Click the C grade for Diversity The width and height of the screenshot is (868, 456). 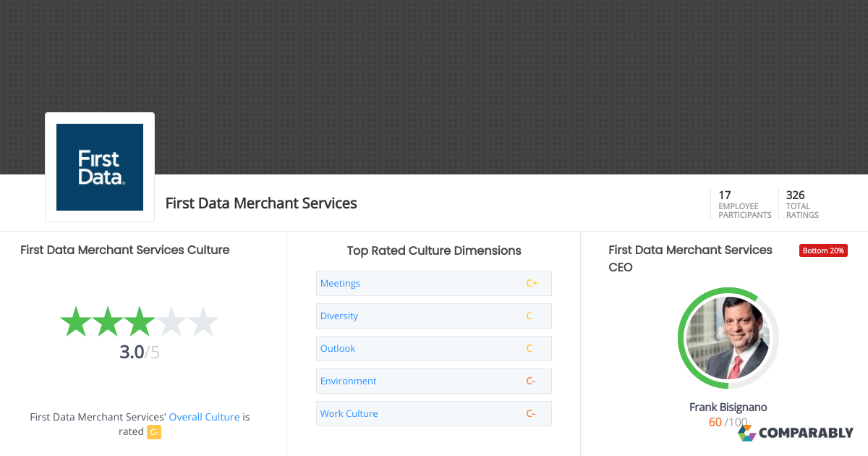click(x=529, y=316)
